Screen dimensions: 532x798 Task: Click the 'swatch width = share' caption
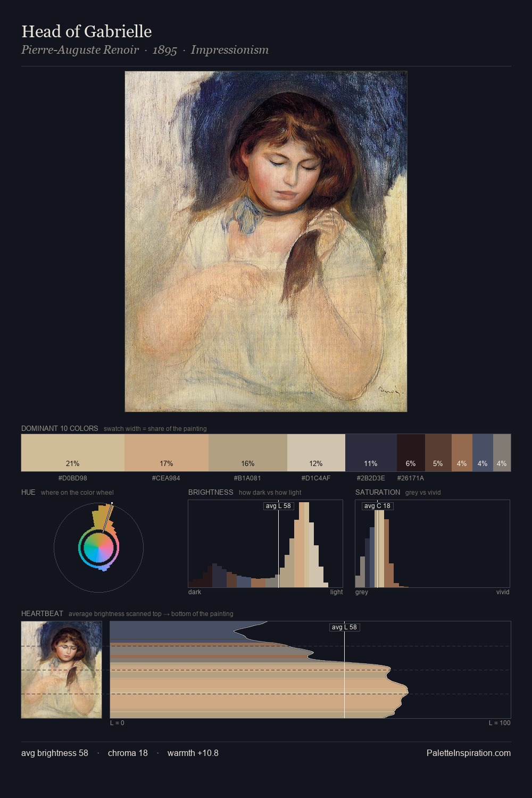click(x=155, y=429)
